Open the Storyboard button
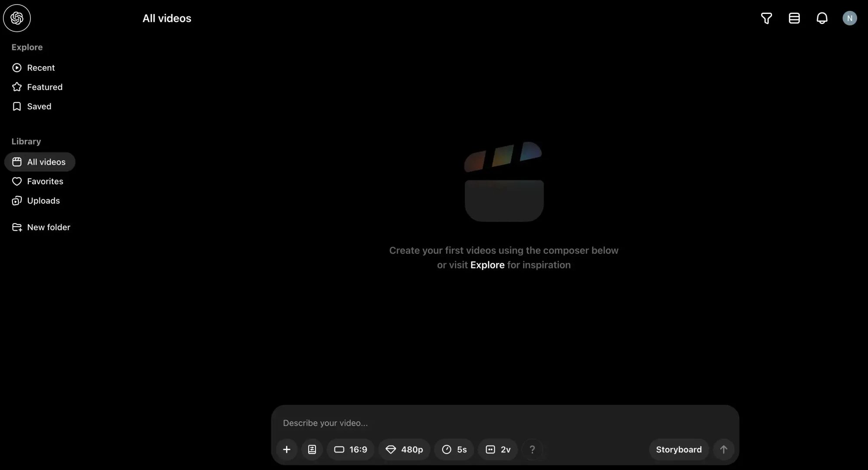 click(x=679, y=450)
